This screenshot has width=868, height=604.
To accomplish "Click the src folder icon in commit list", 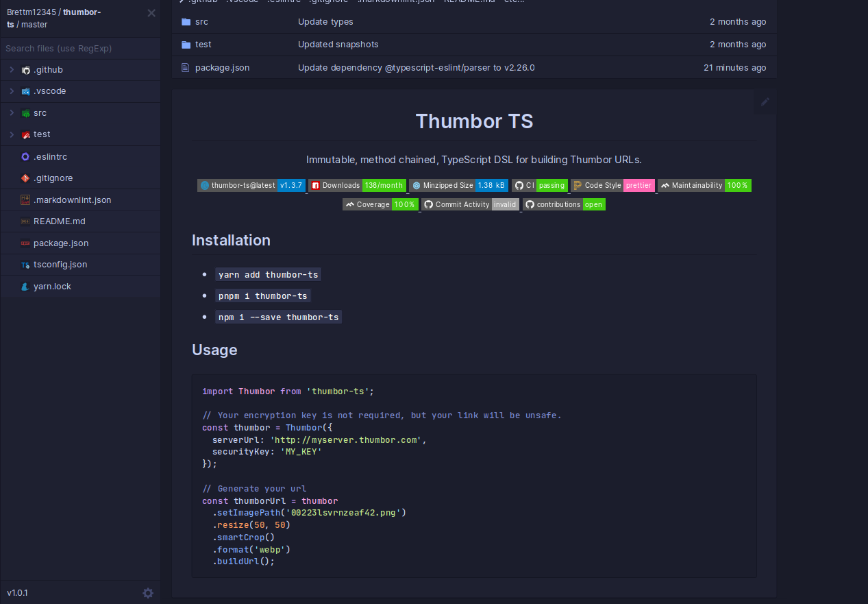I will [186, 21].
